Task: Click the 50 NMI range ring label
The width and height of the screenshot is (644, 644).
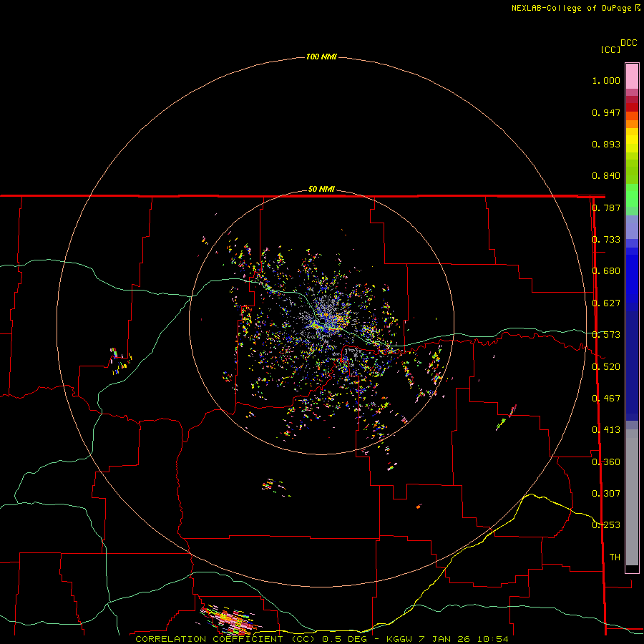Action: tap(321, 189)
